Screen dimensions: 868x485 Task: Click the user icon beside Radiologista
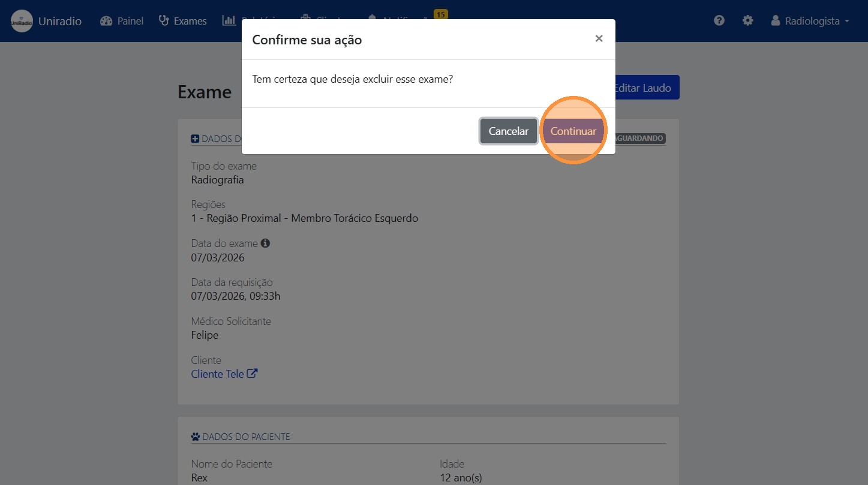(775, 20)
